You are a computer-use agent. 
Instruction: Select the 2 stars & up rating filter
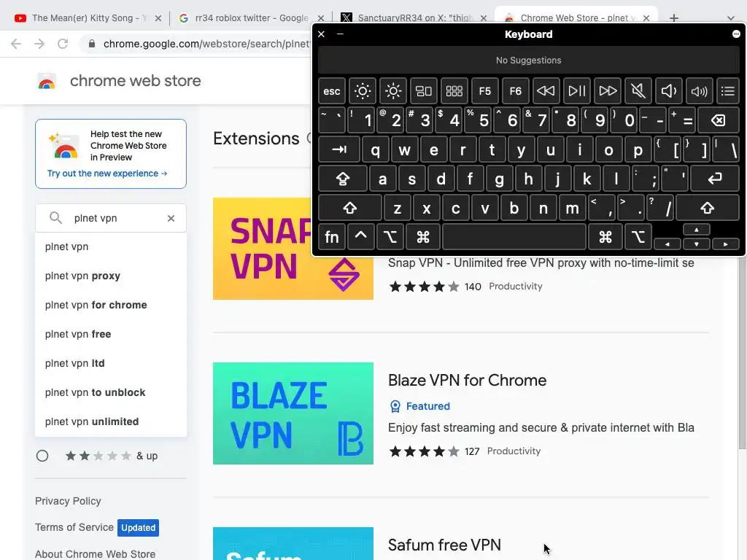point(42,456)
